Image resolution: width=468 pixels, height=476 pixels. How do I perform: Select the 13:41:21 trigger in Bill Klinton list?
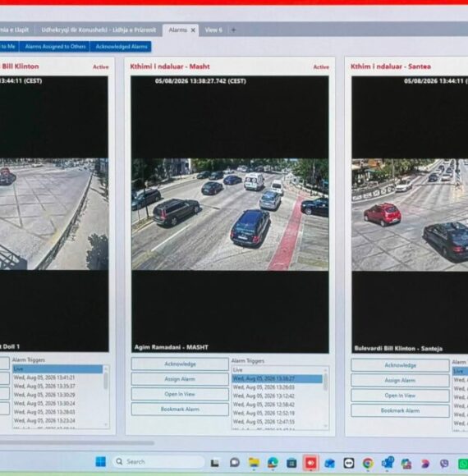[57, 378]
